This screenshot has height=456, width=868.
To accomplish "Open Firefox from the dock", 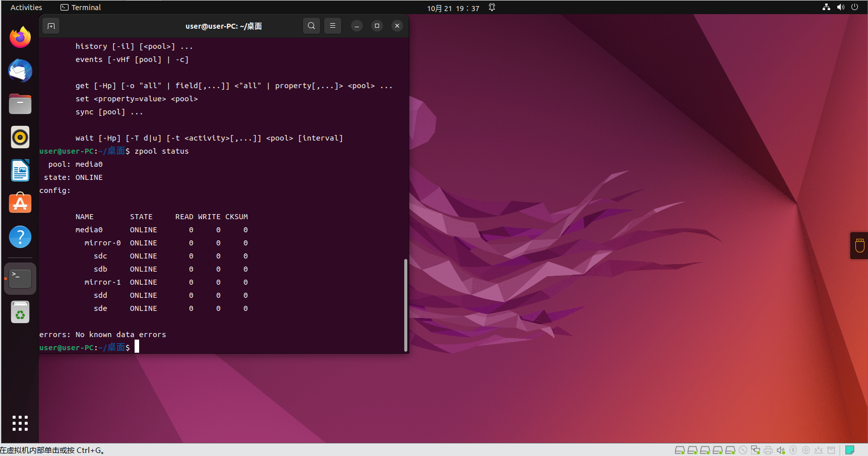I will point(20,37).
